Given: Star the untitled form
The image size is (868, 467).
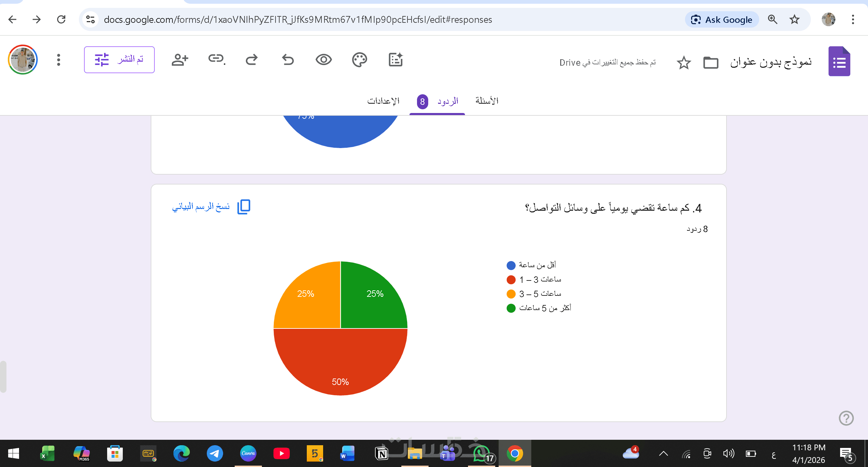Looking at the screenshot, I should (684, 63).
